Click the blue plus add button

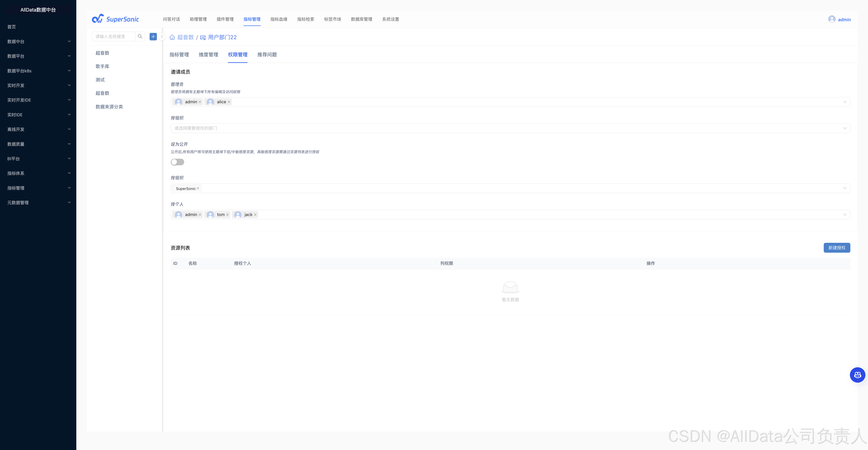point(153,36)
